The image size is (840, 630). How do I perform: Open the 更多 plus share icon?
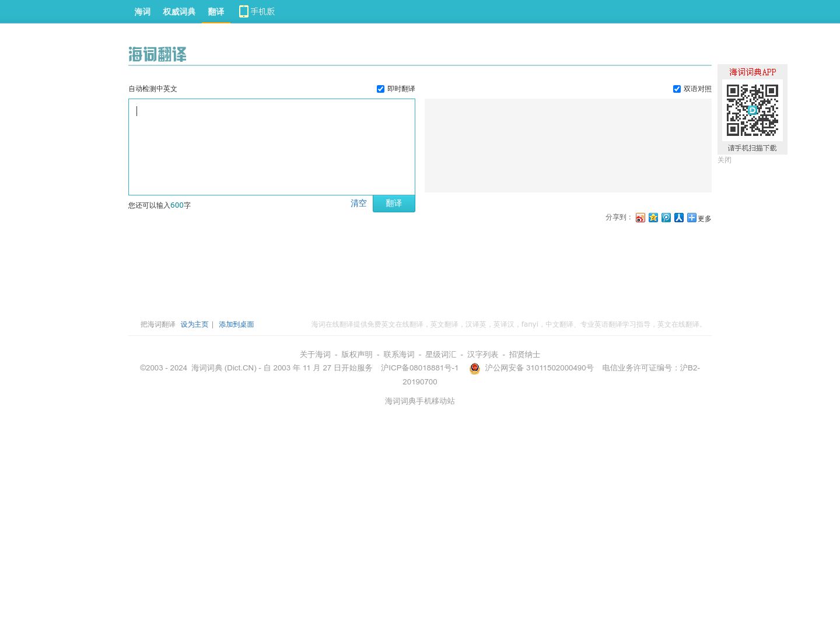pyautogui.click(x=692, y=218)
